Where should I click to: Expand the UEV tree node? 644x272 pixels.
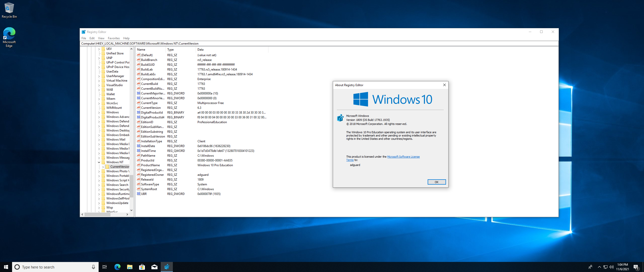click(99, 49)
